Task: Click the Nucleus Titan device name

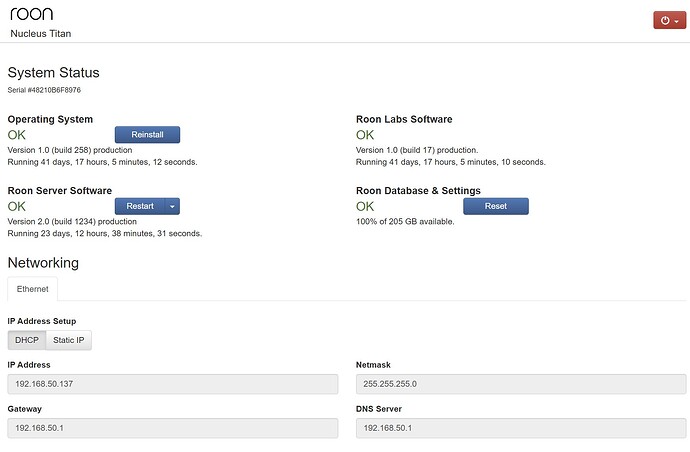Action: click(40, 33)
